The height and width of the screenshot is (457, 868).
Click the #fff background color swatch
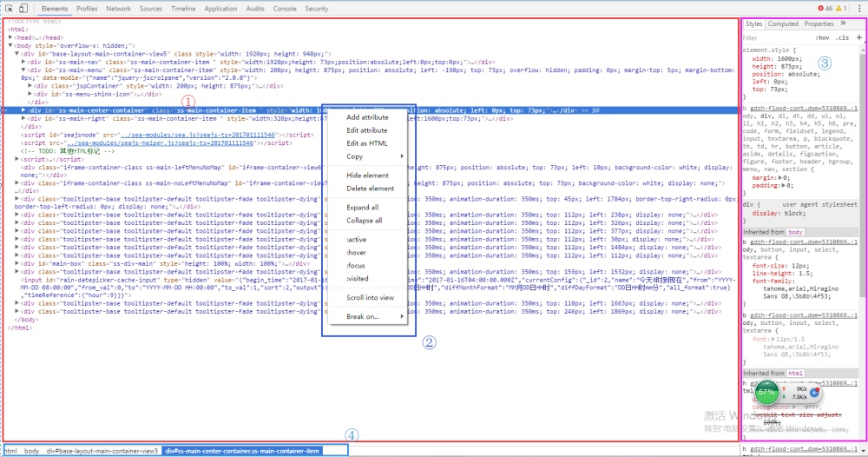pyautogui.click(x=800, y=407)
